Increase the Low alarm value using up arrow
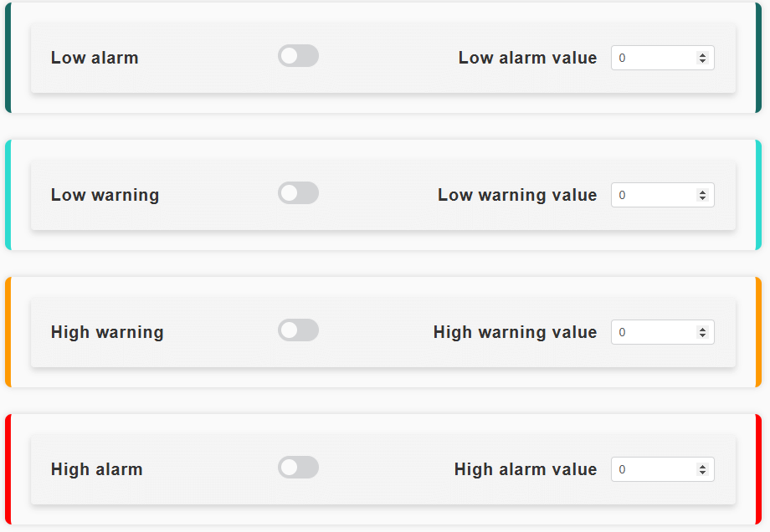The height and width of the screenshot is (532, 770). coord(702,54)
